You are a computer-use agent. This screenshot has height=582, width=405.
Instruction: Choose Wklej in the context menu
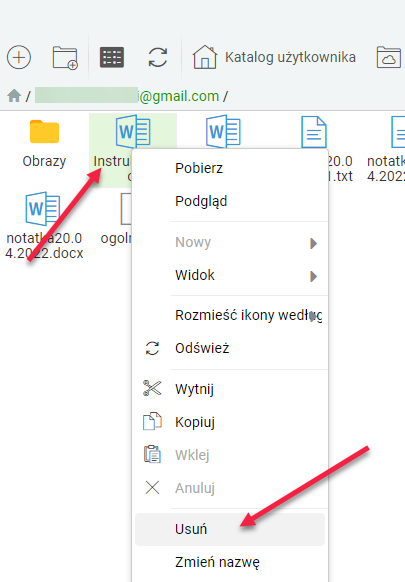point(230,455)
